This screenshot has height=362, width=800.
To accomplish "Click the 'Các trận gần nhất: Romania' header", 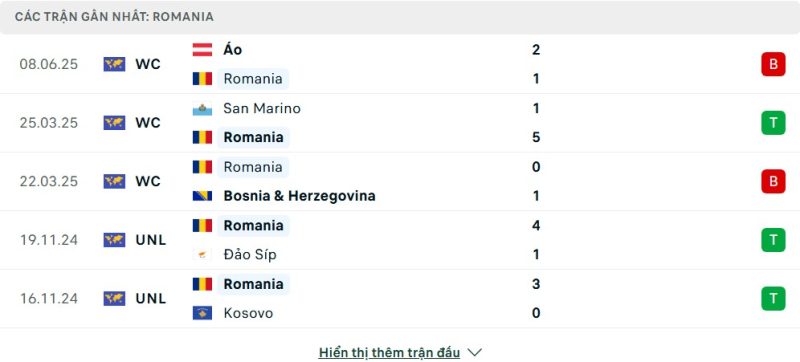I will click(x=114, y=17).
